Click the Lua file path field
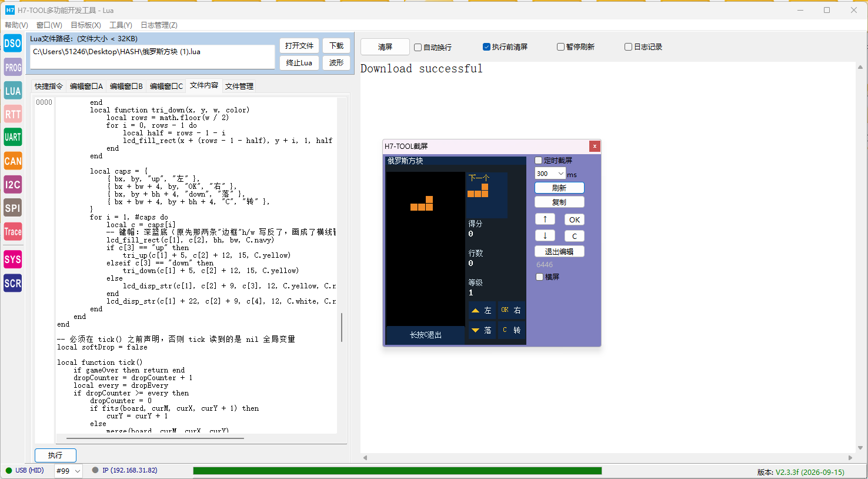 (x=153, y=57)
